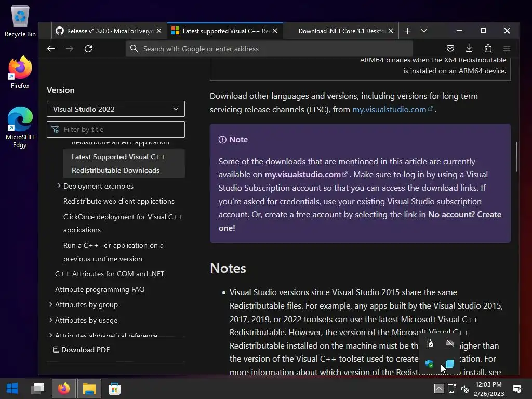Expand Attributes by usage
The image size is (532, 399).
[50, 320]
